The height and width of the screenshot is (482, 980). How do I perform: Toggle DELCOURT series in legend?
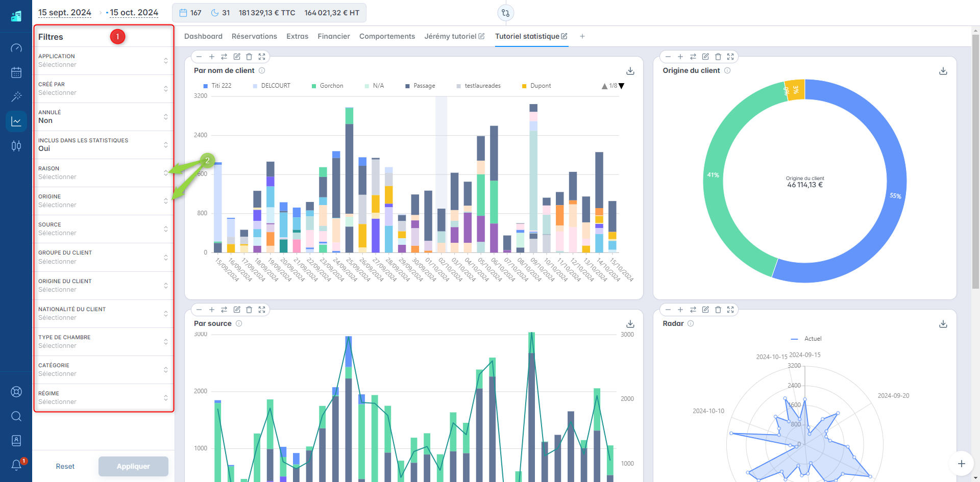click(272, 86)
